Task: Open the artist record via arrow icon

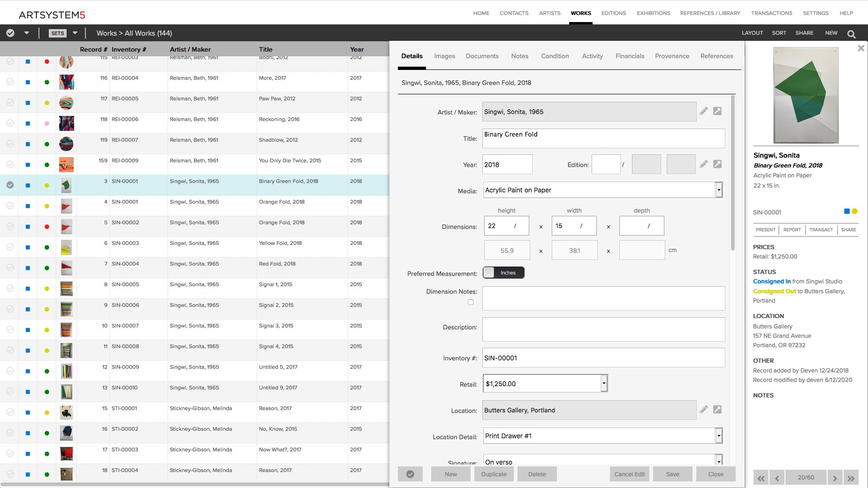Action: coord(717,111)
